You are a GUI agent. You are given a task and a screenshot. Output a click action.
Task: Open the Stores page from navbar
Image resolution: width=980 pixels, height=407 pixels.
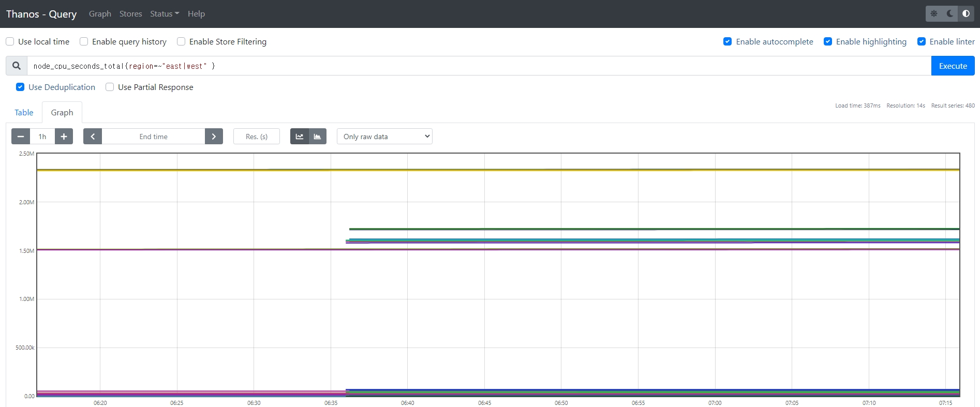pyautogui.click(x=130, y=14)
